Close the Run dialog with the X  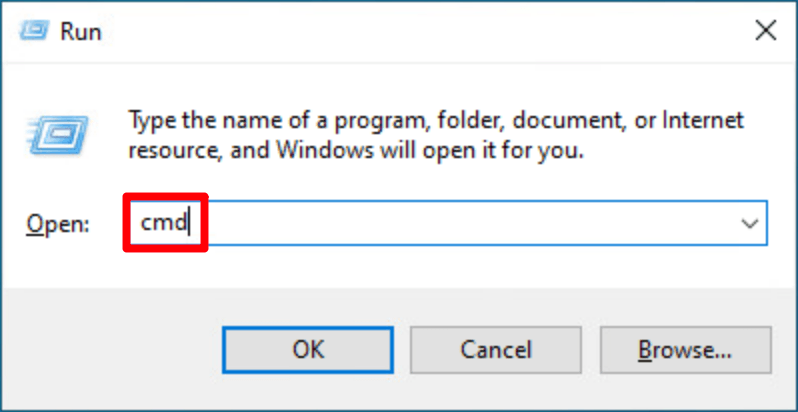point(765,32)
